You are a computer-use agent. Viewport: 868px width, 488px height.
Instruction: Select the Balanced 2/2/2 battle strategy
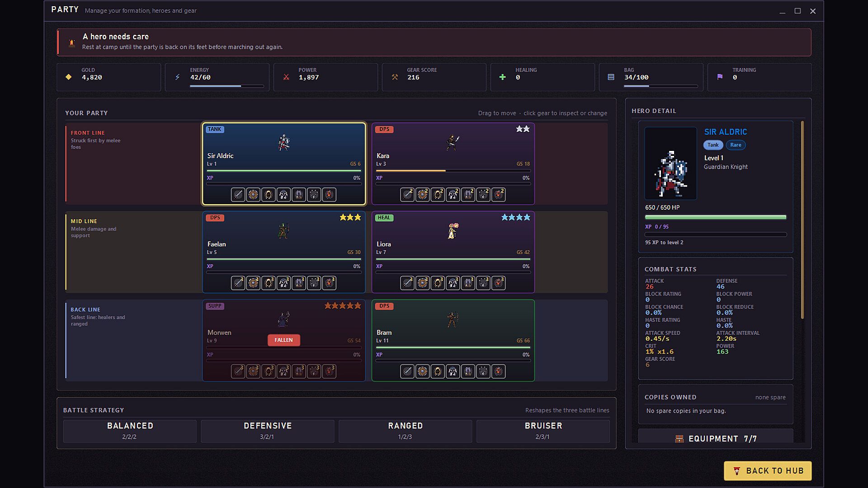tap(130, 431)
